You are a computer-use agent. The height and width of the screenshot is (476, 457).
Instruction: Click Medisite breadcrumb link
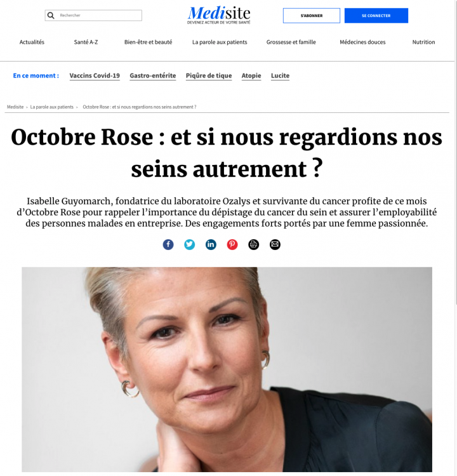pos(15,107)
